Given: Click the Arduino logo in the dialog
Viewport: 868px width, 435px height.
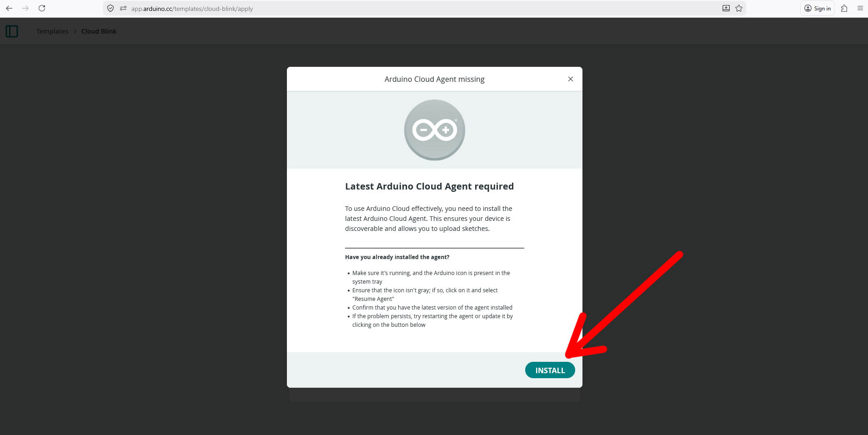Looking at the screenshot, I should pos(434,130).
